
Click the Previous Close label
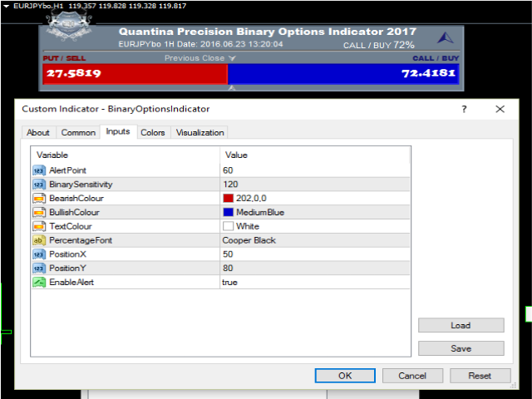195,58
